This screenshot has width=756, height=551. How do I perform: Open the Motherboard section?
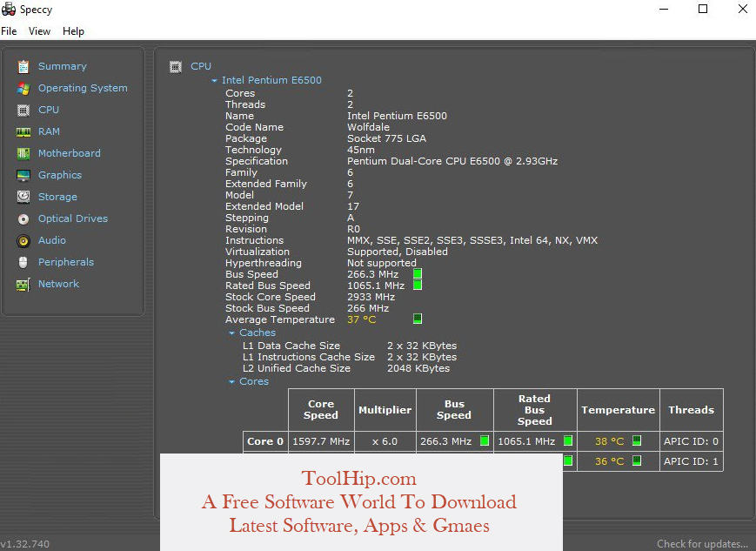coord(70,153)
